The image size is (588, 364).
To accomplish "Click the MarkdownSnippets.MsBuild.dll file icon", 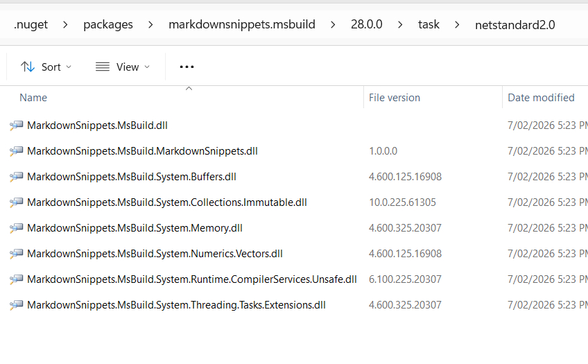I will coord(16,125).
